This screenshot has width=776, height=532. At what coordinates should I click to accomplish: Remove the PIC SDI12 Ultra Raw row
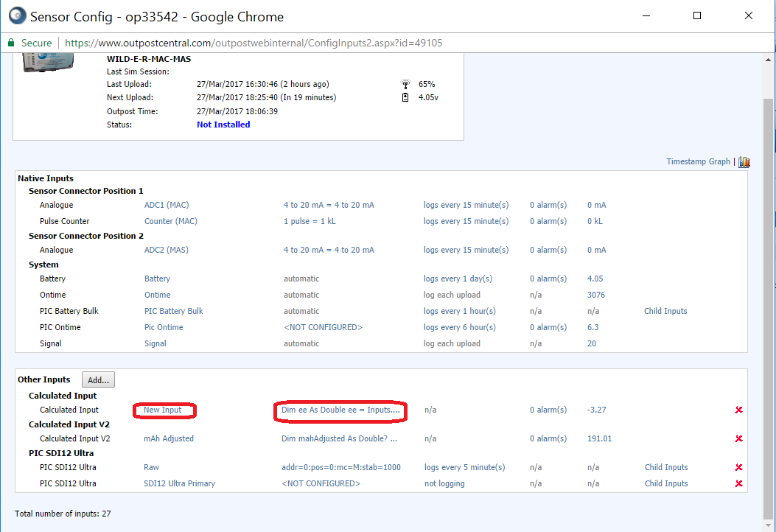click(738, 467)
